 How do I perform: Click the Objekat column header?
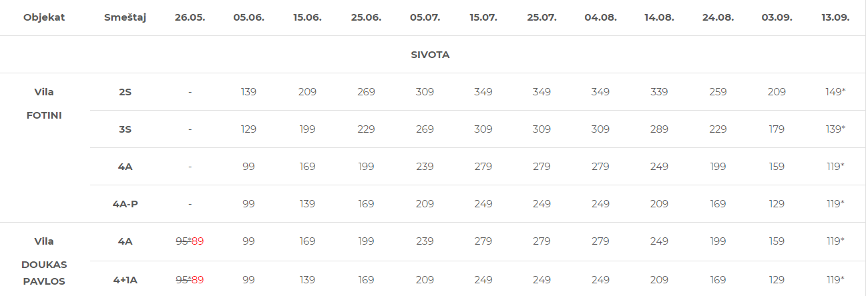coord(44,17)
